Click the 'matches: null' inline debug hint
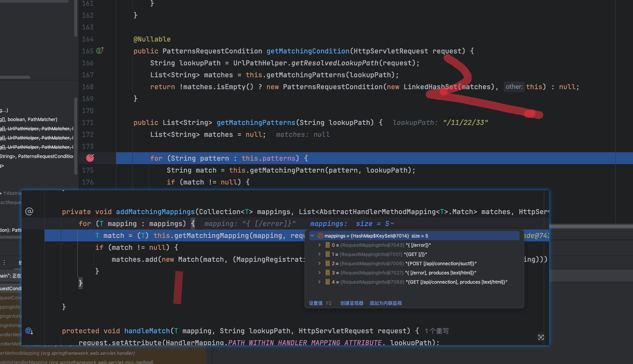 click(x=303, y=135)
